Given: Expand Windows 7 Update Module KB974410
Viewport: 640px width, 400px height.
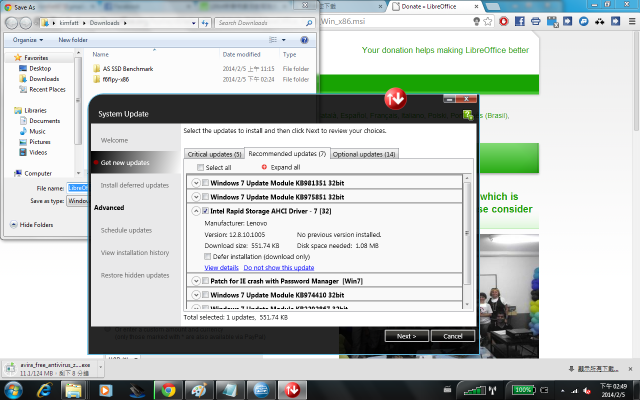Looking at the screenshot, I should click(196, 295).
